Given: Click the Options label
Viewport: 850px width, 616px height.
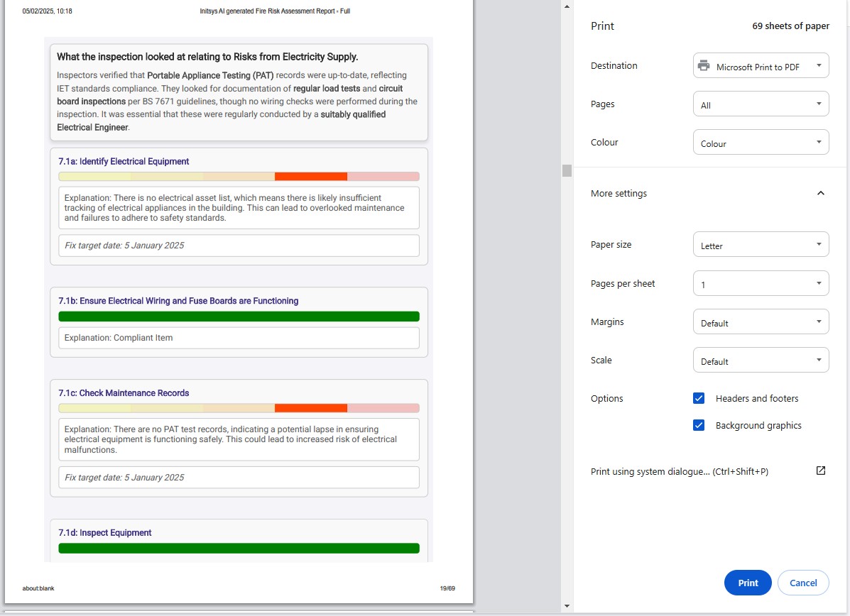Looking at the screenshot, I should coord(606,399).
